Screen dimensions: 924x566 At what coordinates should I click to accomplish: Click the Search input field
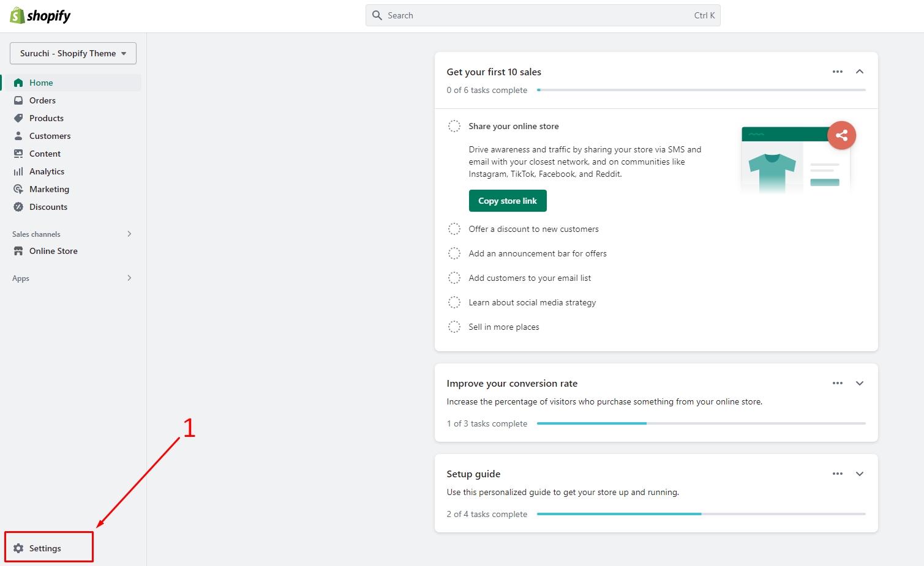point(539,15)
